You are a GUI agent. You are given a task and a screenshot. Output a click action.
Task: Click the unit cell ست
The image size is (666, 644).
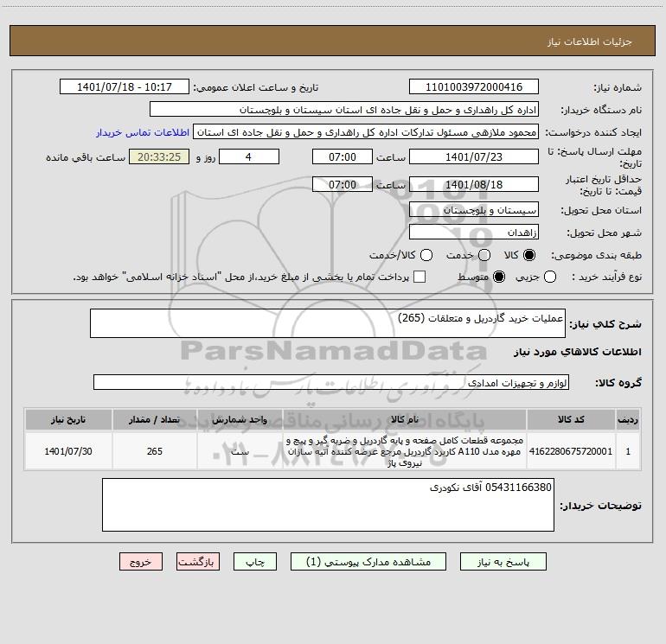240,451
